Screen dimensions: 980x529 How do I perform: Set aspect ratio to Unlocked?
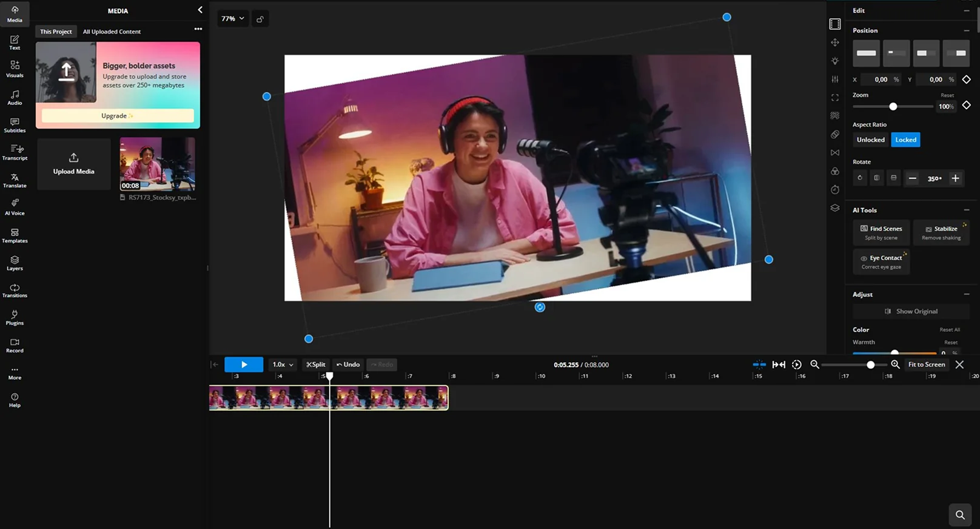click(x=870, y=140)
